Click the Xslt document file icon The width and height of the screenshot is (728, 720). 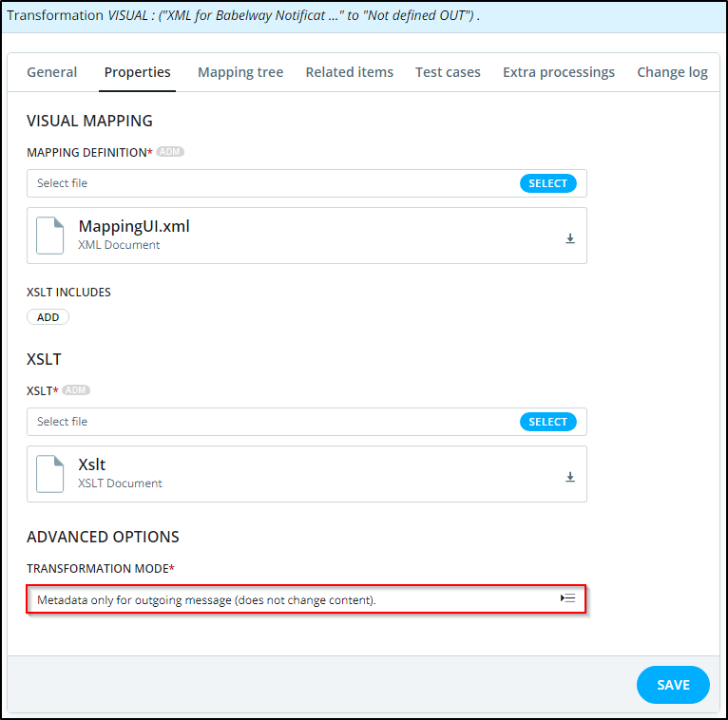tap(50, 474)
